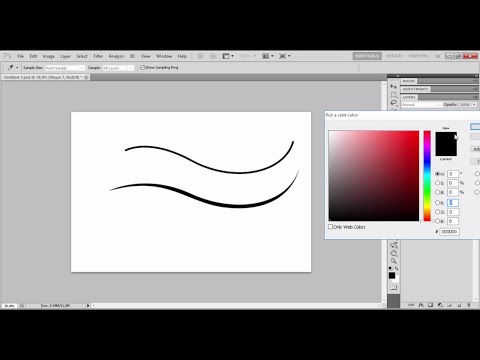Switch to the Design workspace
The image size is (480, 360).
pos(394,56)
